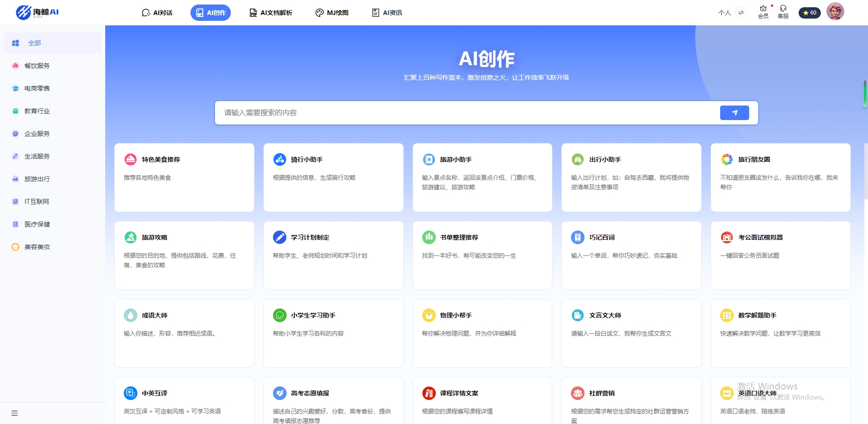Open the 考公面试模拟器 card title
This screenshot has height=424, width=868.
point(761,237)
